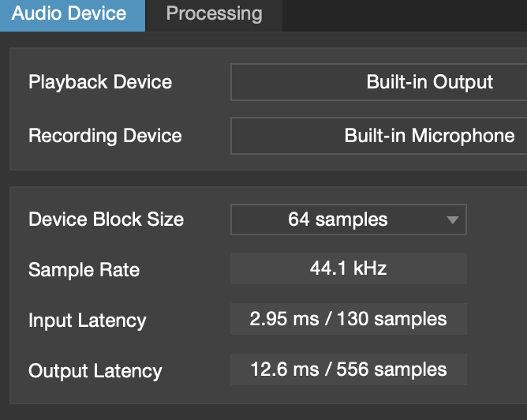The image size is (527, 420).
Task: Click the Device Block Size dropdown arrow
Action: click(453, 220)
